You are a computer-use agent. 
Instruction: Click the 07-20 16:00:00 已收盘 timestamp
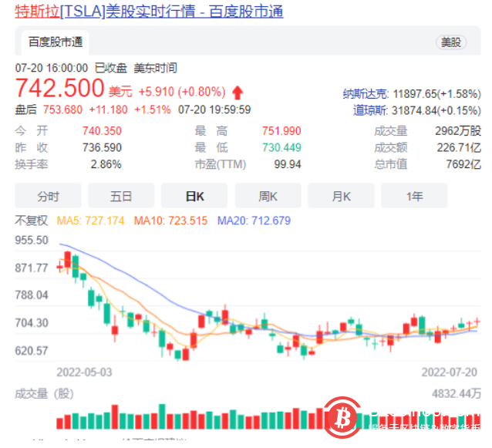[71, 68]
